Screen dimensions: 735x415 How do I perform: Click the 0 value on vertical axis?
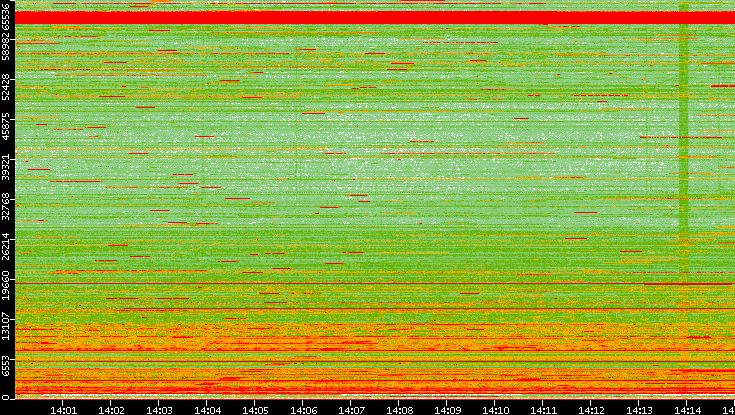(x=5, y=398)
